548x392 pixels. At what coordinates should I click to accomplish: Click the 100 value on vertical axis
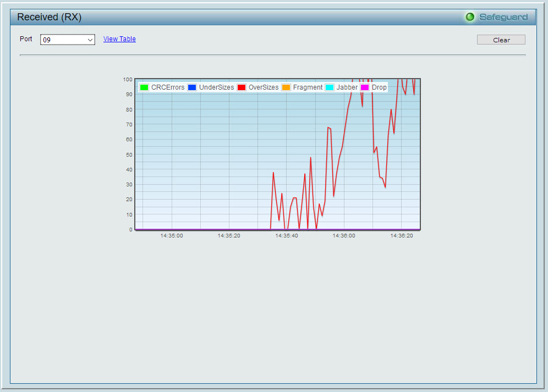pos(128,79)
